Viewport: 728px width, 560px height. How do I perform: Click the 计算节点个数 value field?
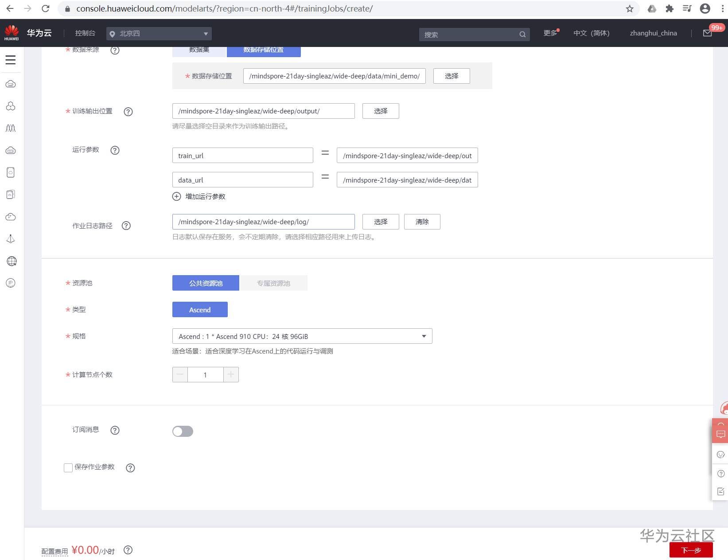[206, 375]
